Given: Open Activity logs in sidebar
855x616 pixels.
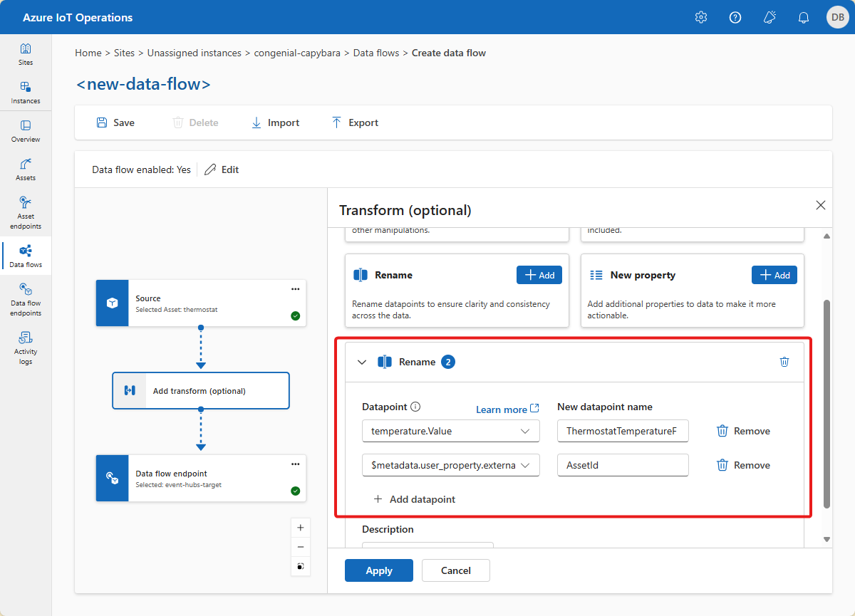Looking at the screenshot, I should [26, 347].
